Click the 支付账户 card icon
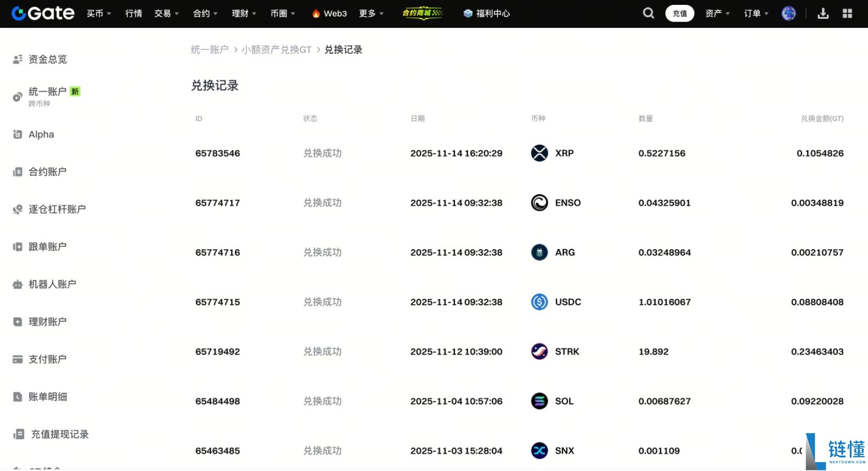 coord(18,359)
